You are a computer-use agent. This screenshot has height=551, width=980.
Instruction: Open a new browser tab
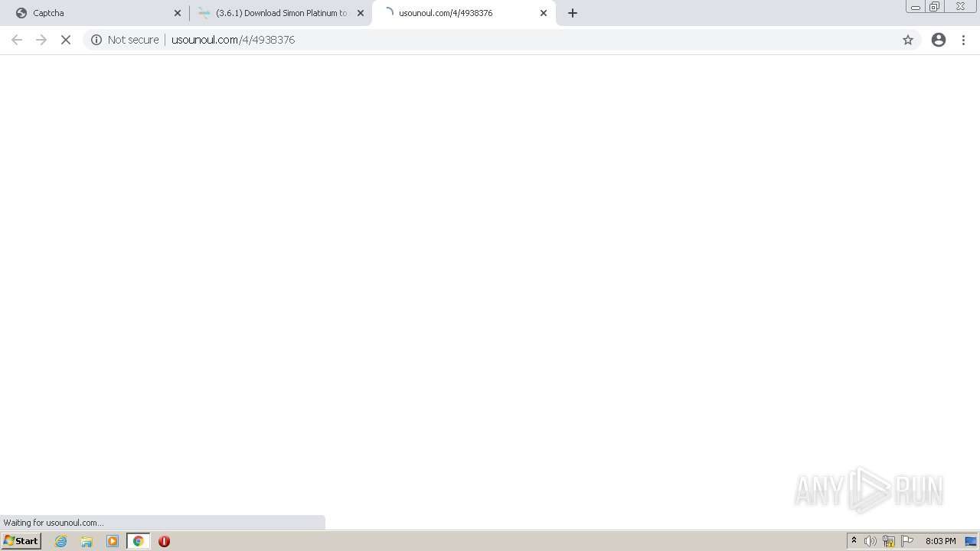[573, 13]
